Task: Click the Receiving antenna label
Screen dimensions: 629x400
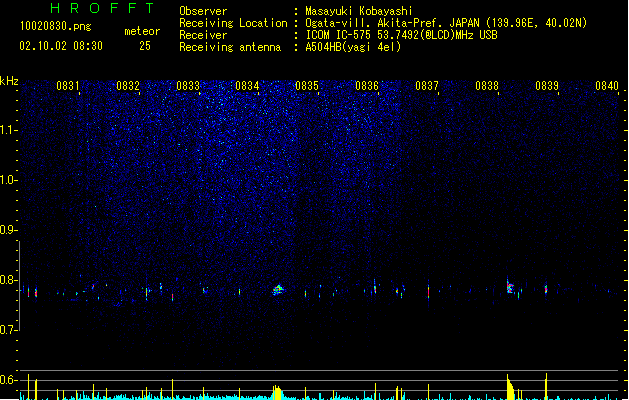Action: (230, 47)
